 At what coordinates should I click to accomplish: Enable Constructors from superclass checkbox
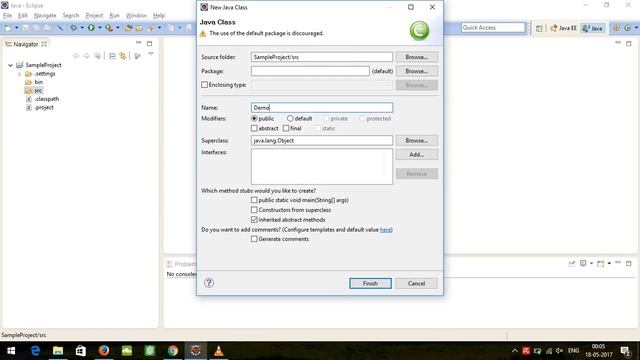pos(254,210)
